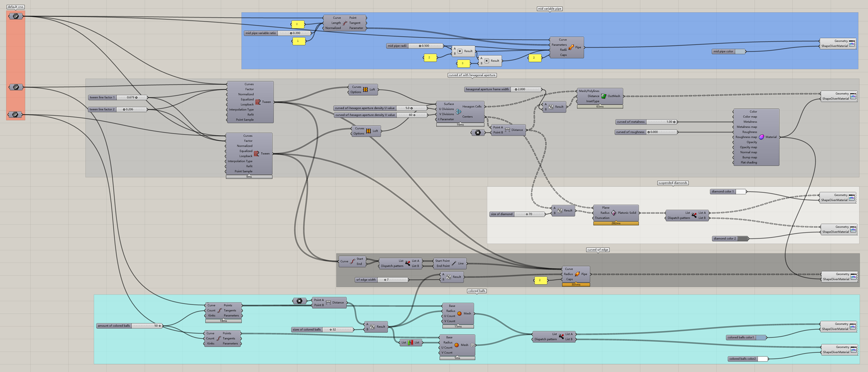Select the Dispatch icon in suspended diamonds group
The height and width of the screenshot is (372, 868).
click(694, 215)
